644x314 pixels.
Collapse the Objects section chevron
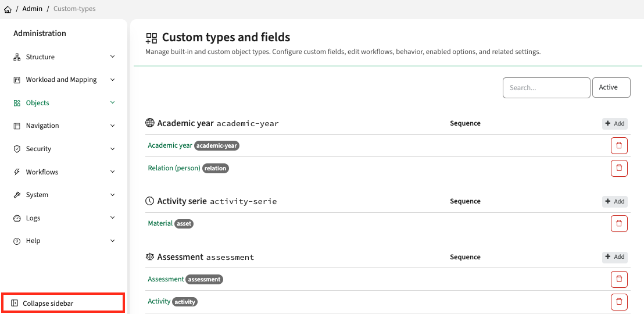113,103
